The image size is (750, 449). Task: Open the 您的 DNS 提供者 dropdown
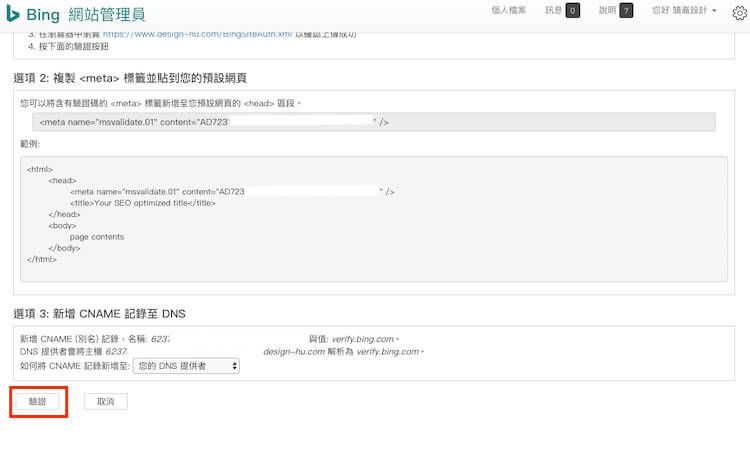click(x=186, y=366)
